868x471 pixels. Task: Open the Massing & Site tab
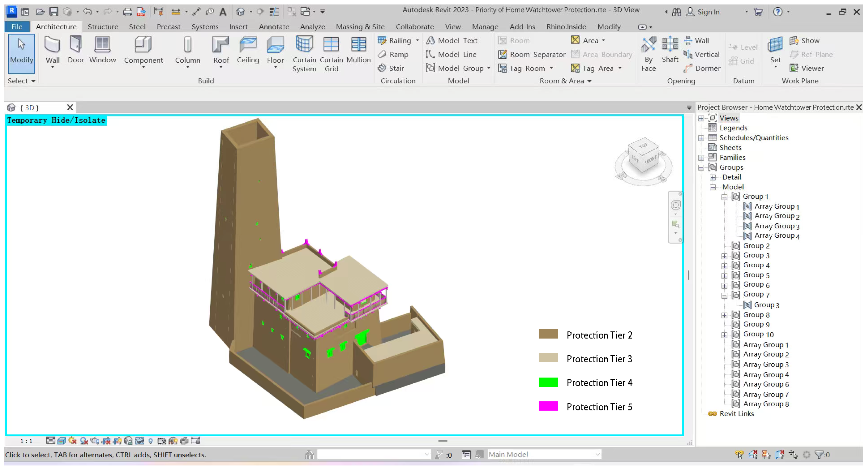(360, 27)
